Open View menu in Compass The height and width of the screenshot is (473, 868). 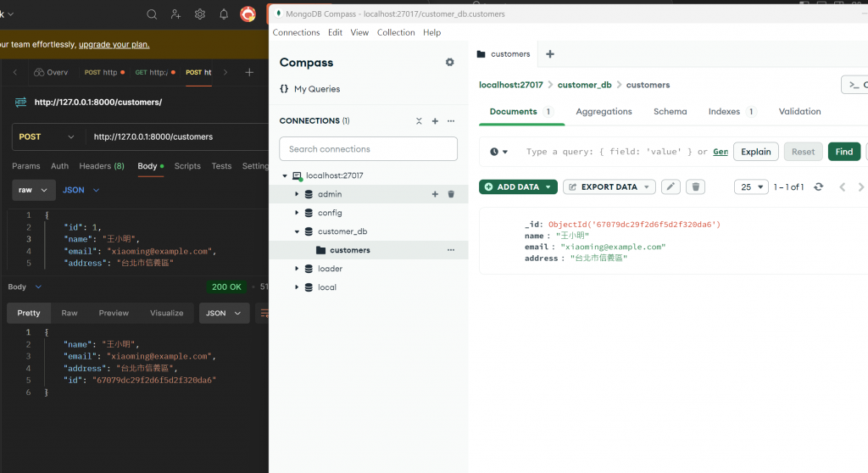click(x=359, y=32)
